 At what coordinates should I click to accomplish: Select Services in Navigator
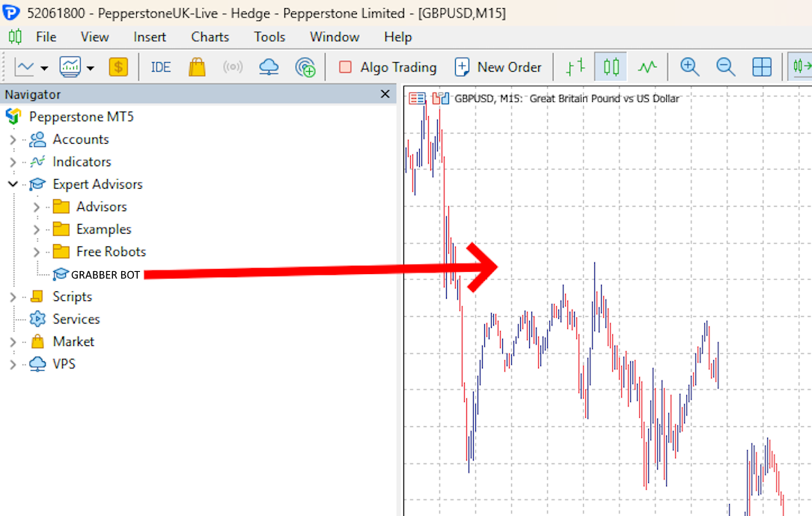click(x=76, y=319)
